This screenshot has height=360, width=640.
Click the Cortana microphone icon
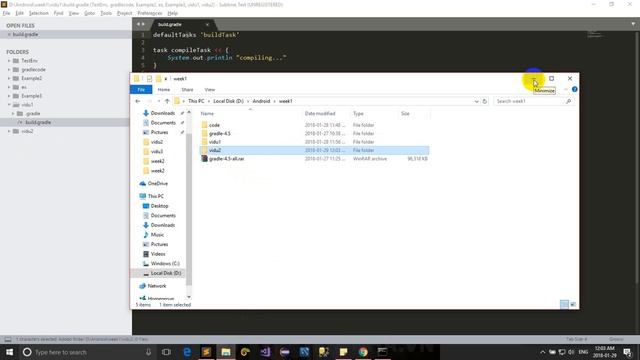(x=149, y=352)
